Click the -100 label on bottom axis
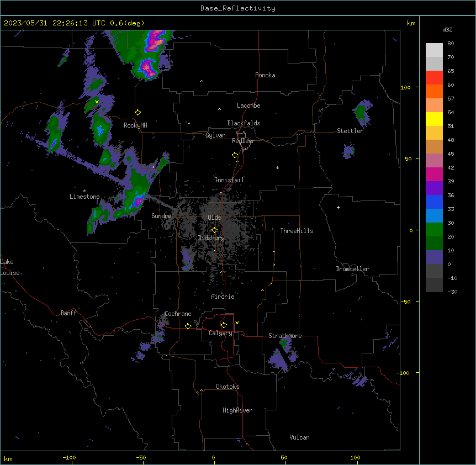Screen dimensions: 476x465 coord(69,457)
